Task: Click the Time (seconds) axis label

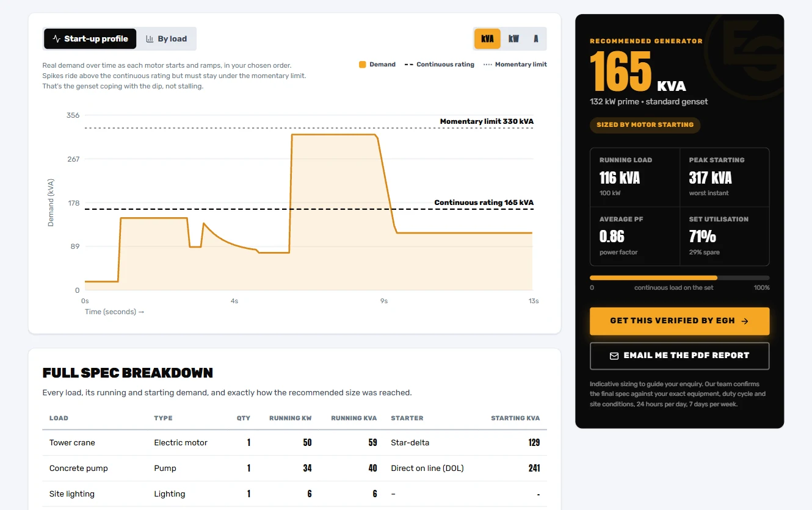Action: (114, 312)
